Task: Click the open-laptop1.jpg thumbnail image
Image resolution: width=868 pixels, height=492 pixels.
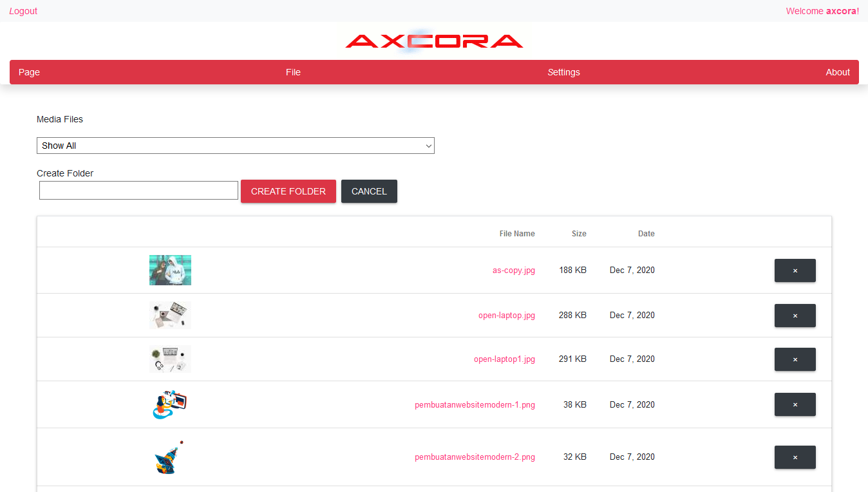Action: pyautogui.click(x=170, y=359)
